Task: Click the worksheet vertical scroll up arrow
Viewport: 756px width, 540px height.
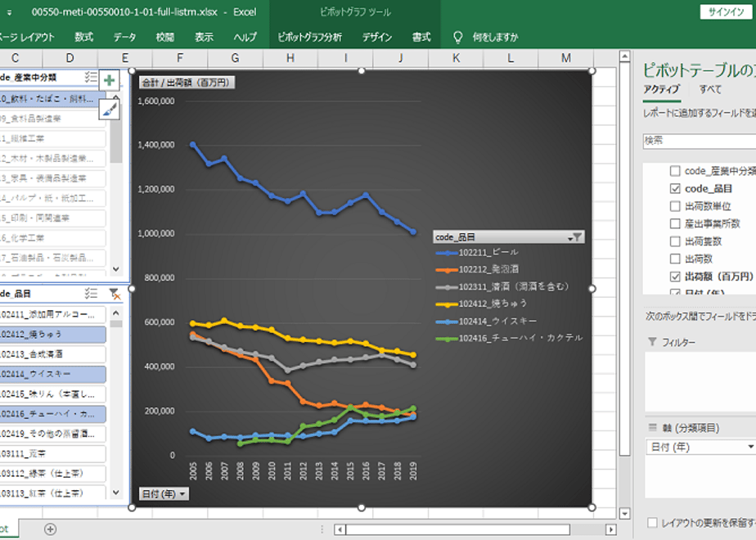Action: click(x=624, y=57)
